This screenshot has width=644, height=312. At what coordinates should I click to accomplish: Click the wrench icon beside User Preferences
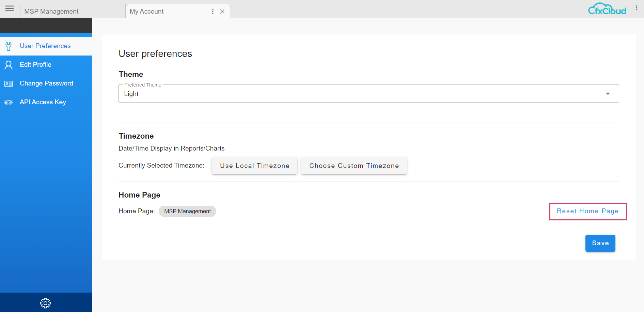click(x=9, y=46)
